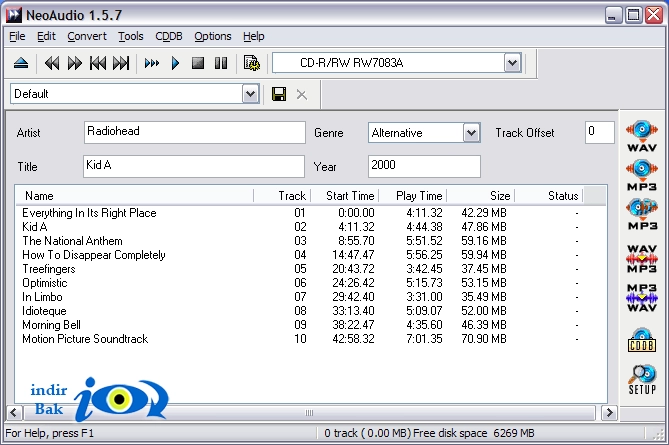669x445 pixels.
Task: Rewind the current track
Action: click(x=52, y=64)
